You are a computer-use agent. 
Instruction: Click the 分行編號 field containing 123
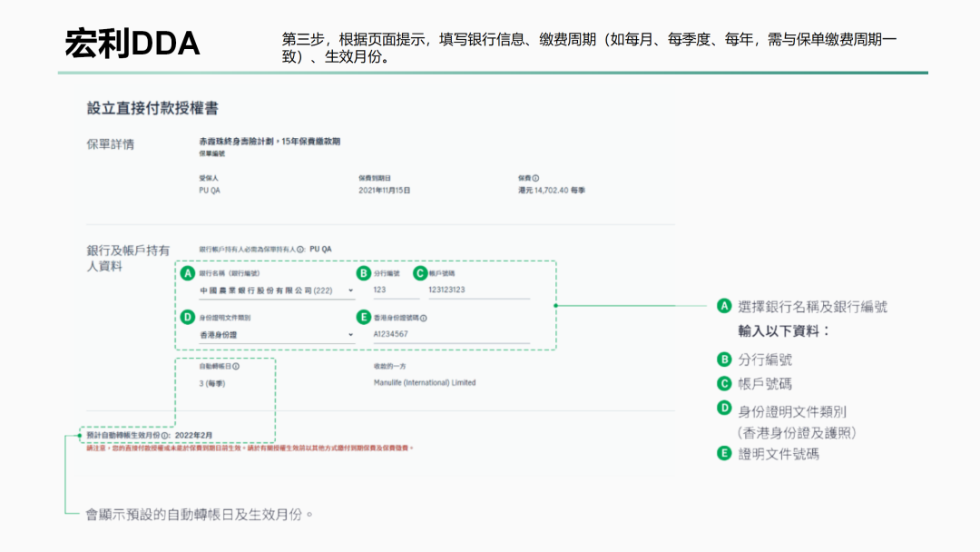coord(396,290)
